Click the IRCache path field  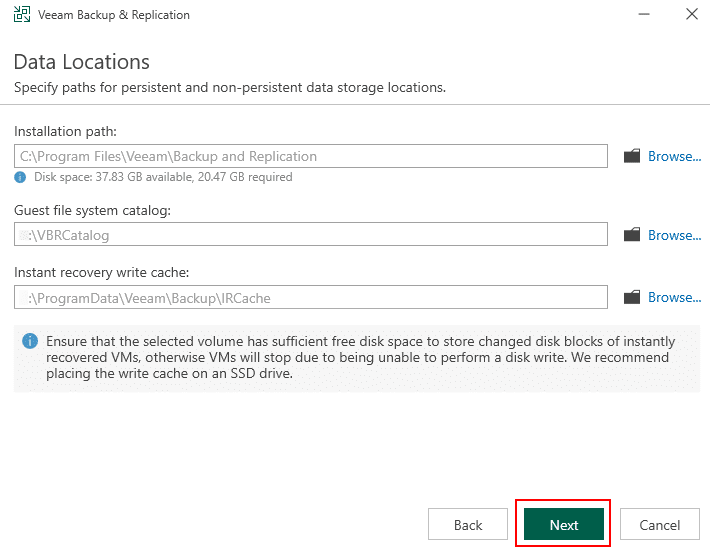pos(311,297)
